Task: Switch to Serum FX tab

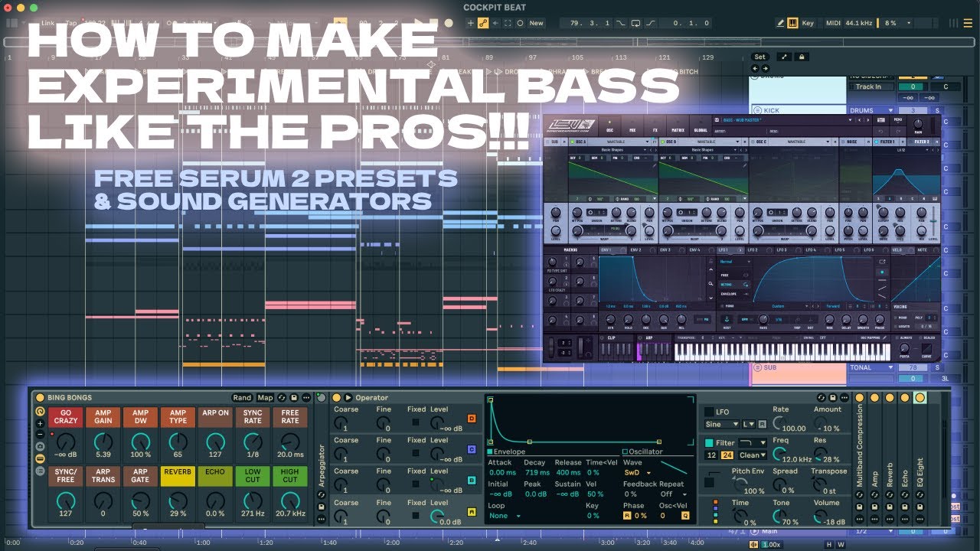Action: coord(655,130)
